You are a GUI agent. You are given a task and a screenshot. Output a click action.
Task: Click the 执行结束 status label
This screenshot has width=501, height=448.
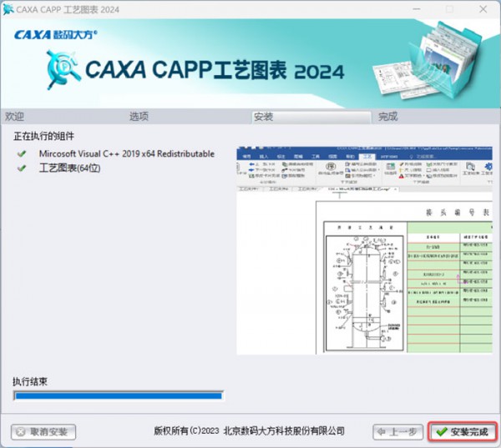click(x=30, y=381)
